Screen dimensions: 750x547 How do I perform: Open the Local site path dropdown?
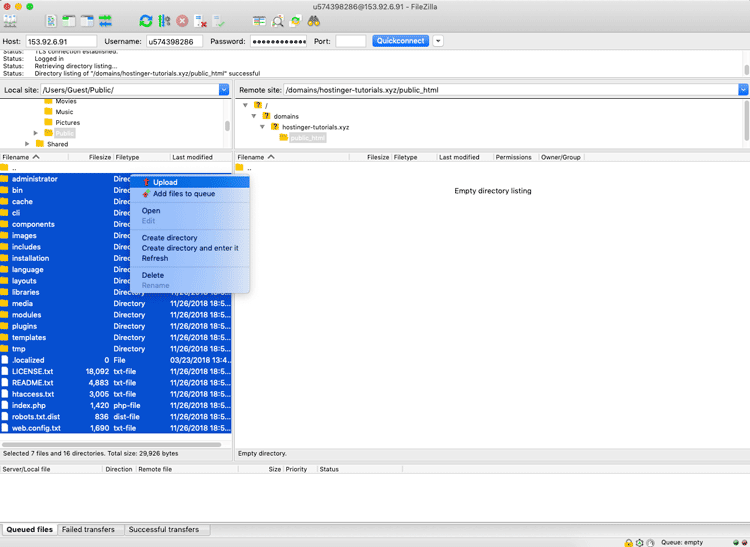point(224,90)
